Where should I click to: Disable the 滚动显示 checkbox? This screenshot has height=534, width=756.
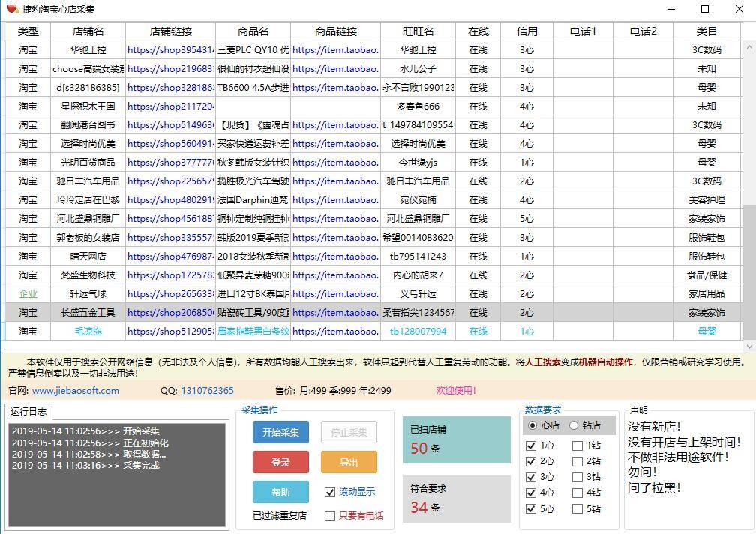[330, 492]
